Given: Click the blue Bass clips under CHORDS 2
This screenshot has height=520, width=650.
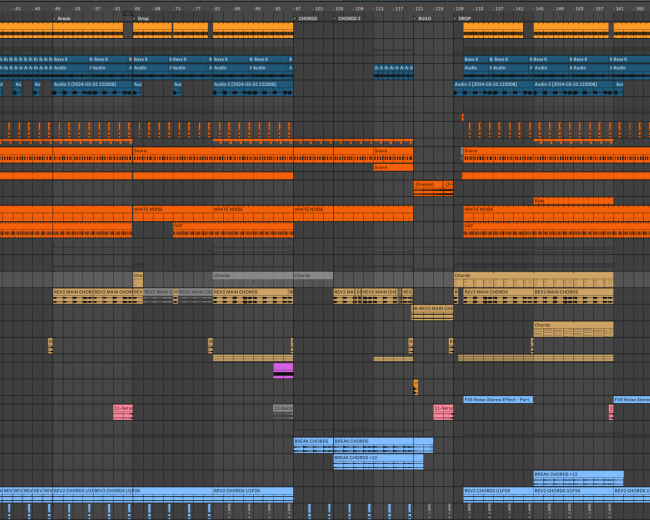Looking at the screenshot, I should [393, 70].
